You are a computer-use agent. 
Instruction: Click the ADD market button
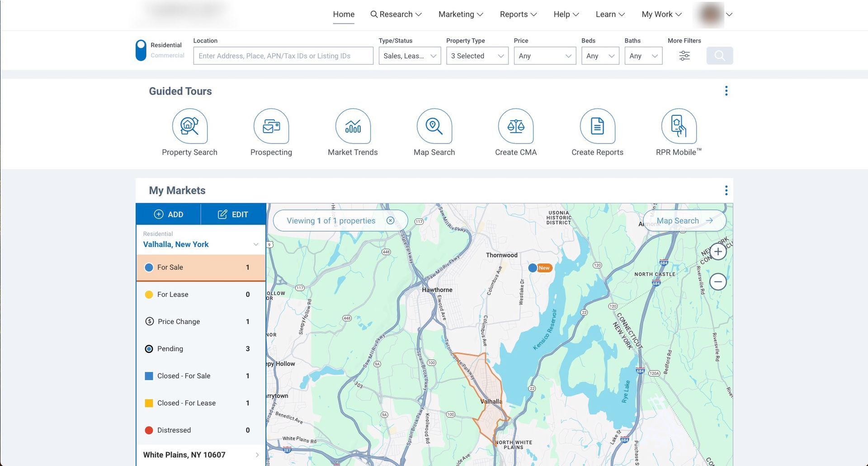(169, 214)
